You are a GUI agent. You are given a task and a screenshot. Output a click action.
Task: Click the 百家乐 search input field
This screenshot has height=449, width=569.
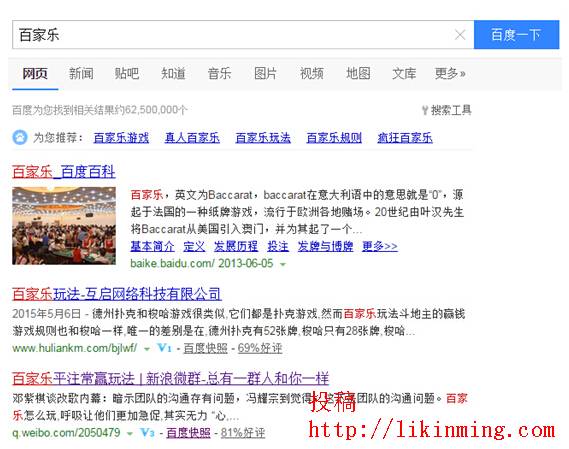pos(232,35)
